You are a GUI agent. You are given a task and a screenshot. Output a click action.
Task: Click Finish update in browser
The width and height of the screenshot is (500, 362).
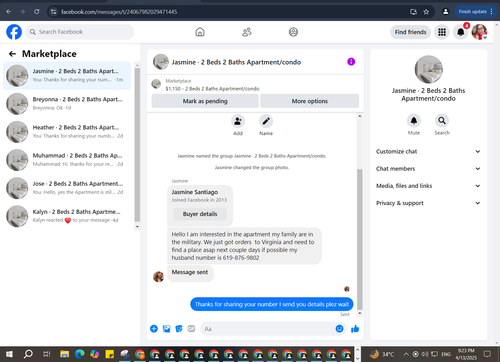coord(476,12)
